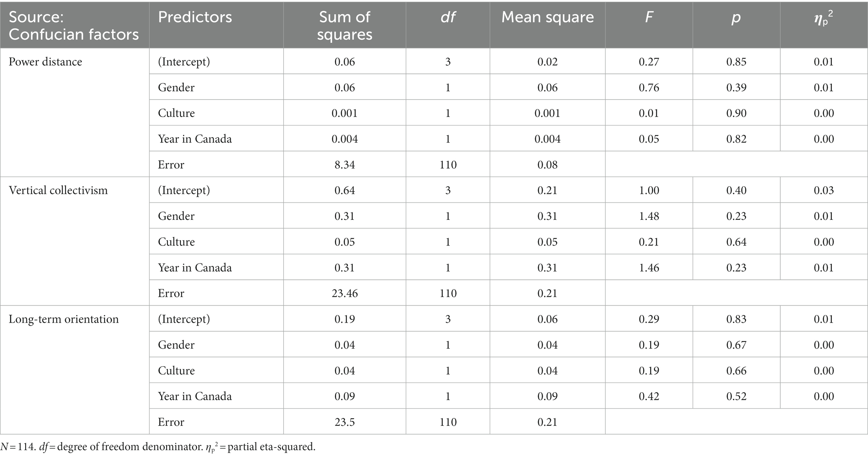Select the 'Source: Confucian factors' header
This screenshot has width=868, height=456.
pyautogui.click(x=73, y=25)
